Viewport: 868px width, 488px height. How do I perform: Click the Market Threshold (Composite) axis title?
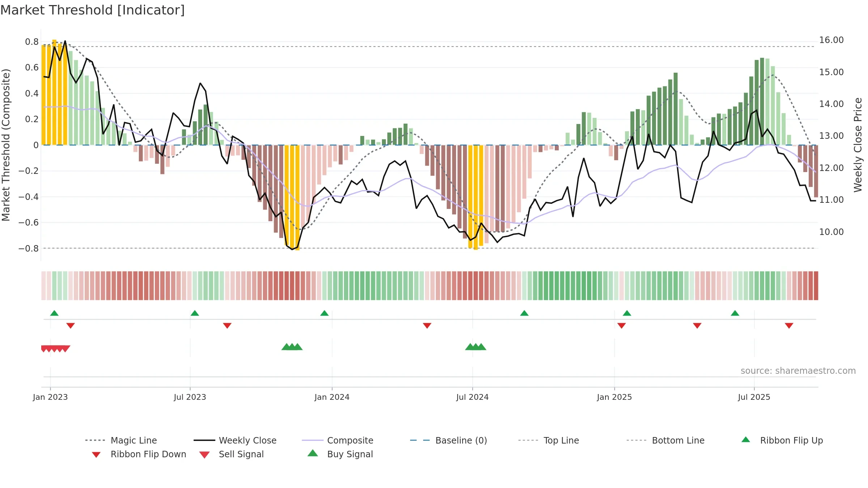click(x=6, y=145)
